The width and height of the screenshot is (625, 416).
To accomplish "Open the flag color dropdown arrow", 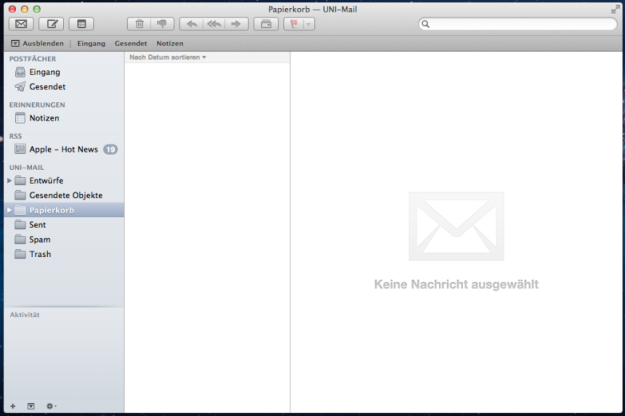I will [308, 23].
